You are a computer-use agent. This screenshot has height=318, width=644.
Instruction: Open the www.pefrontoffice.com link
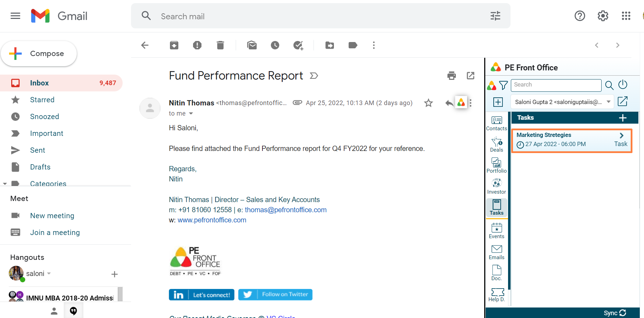[x=212, y=220]
